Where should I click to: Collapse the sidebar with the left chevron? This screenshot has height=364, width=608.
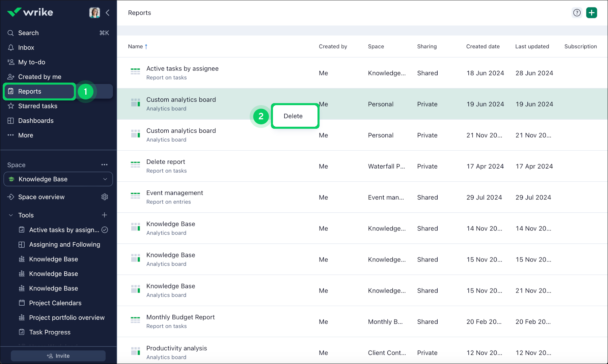tap(108, 13)
